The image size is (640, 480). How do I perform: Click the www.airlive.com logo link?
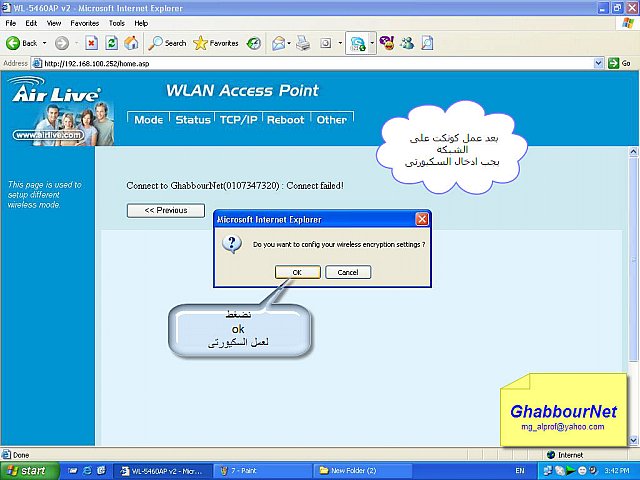point(49,135)
